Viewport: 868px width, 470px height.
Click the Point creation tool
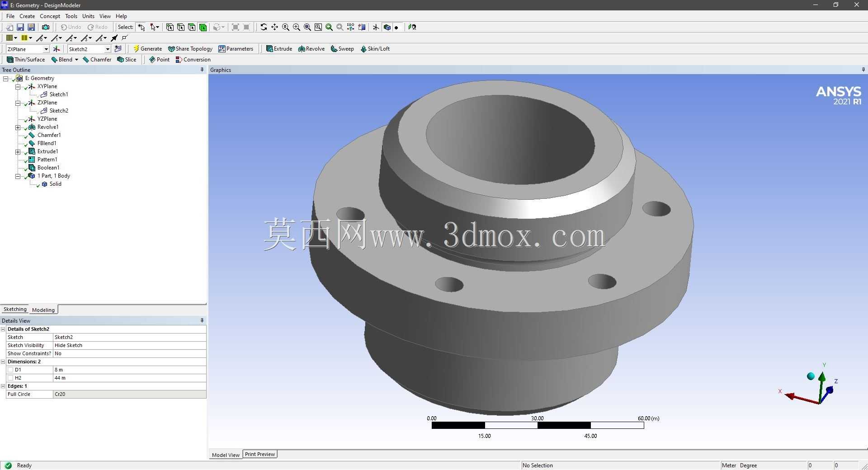click(x=159, y=60)
